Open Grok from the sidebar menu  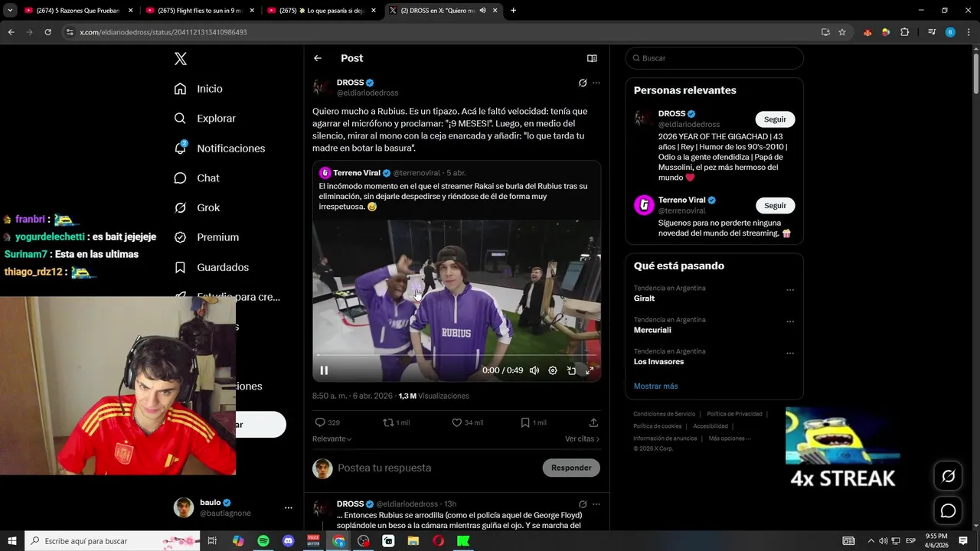point(197,207)
